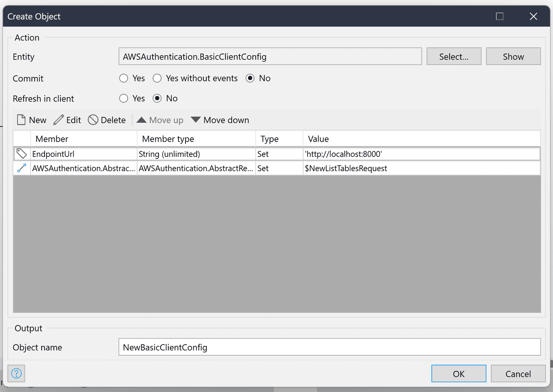Click the Cancel button
This screenshot has width=553, height=392.
tap(518, 374)
